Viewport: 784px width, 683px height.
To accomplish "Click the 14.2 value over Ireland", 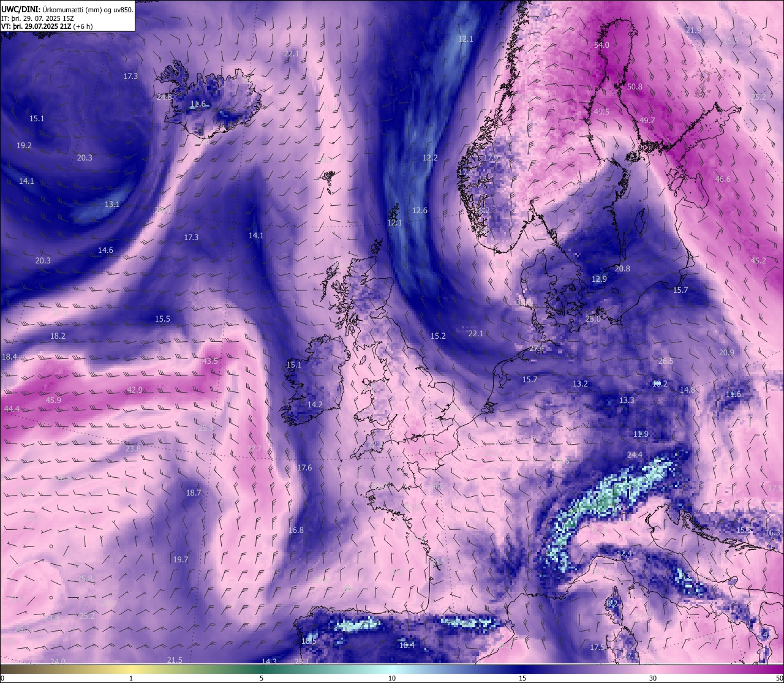I will pos(315,405).
